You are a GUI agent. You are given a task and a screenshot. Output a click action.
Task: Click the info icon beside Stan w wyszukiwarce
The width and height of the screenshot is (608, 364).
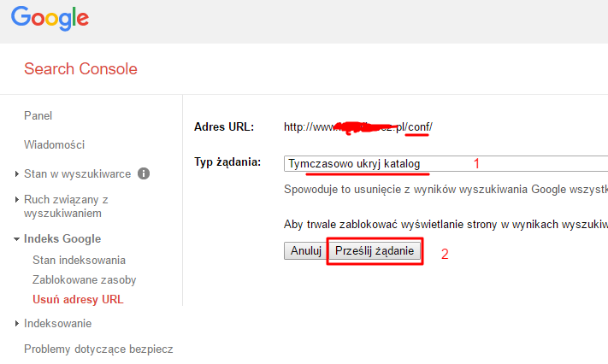(144, 173)
